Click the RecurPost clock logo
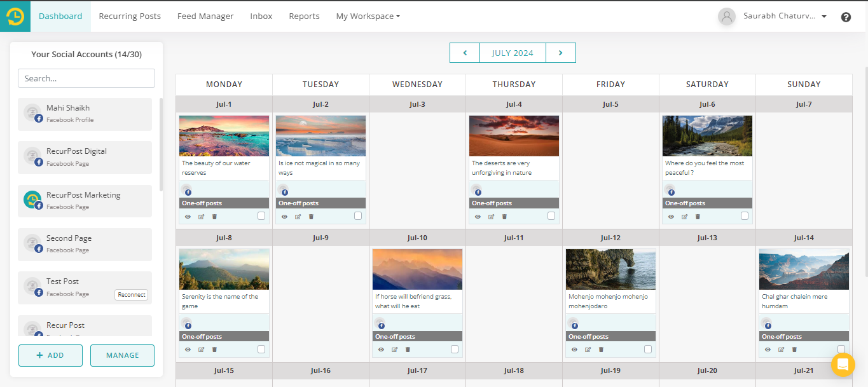868x387 pixels. tap(15, 16)
